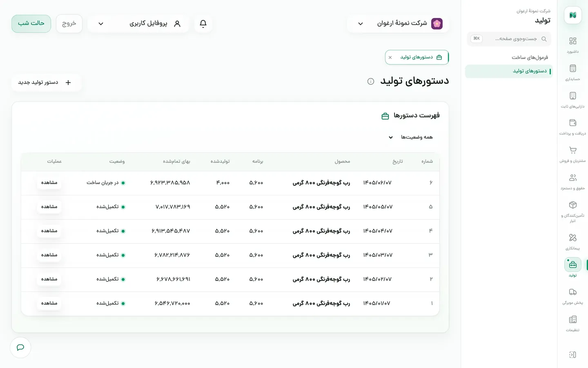Open the chat bubble support button
588x368 pixels.
pyautogui.click(x=20, y=348)
